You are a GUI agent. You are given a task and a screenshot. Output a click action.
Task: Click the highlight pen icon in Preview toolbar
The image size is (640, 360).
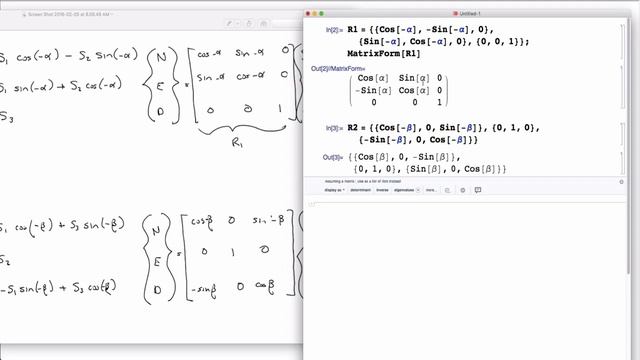click(x=230, y=24)
